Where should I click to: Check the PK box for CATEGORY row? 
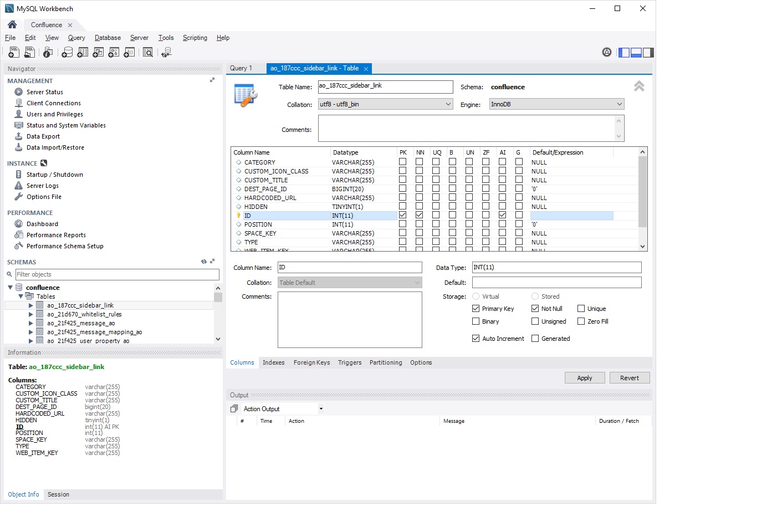(x=402, y=162)
